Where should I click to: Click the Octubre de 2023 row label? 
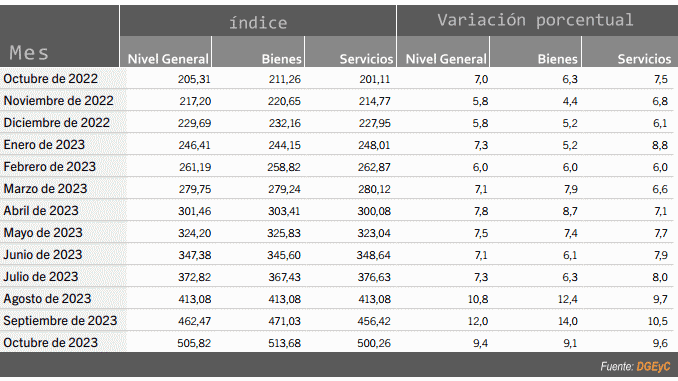click(51, 343)
